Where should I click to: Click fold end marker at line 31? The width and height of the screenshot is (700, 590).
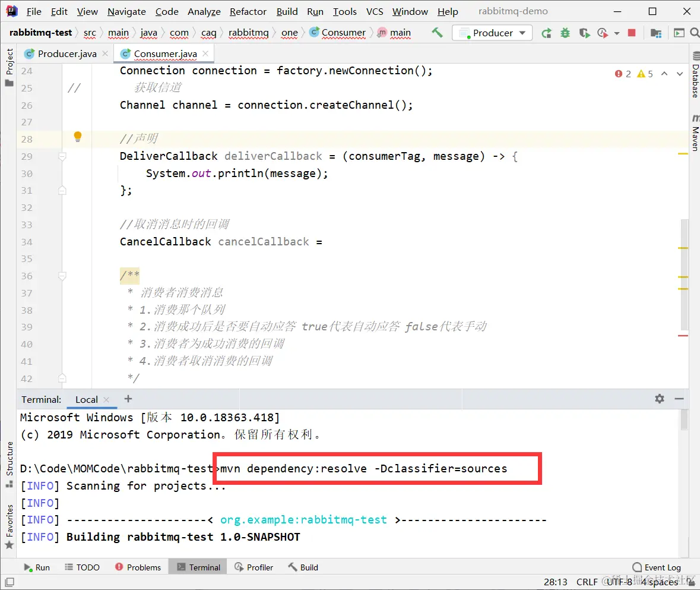(x=62, y=191)
